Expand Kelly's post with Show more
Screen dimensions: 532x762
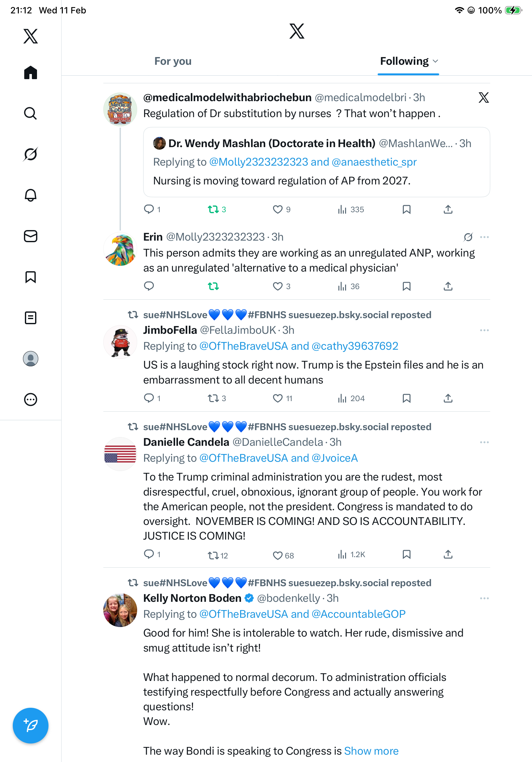(x=371, y=751)
